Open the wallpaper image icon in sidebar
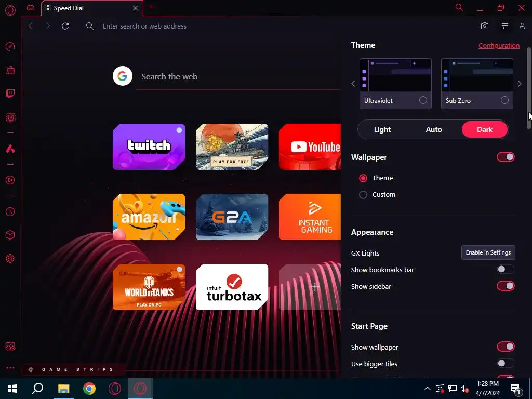The height and width of the screenshot is (399, 532). [x=10, y=346]
